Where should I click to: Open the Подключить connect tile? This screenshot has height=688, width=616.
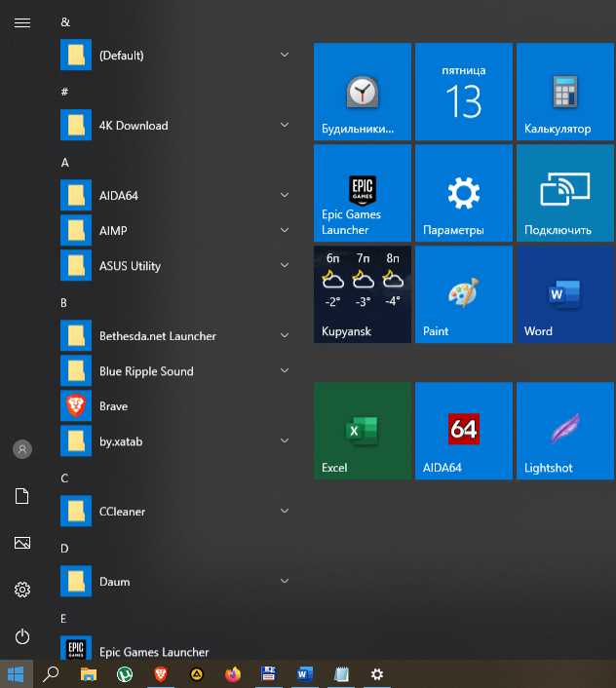[x=565, y=193]
